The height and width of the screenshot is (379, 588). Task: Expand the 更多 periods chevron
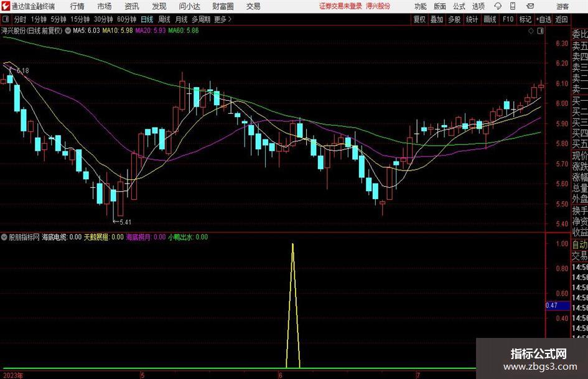(230, 19)
